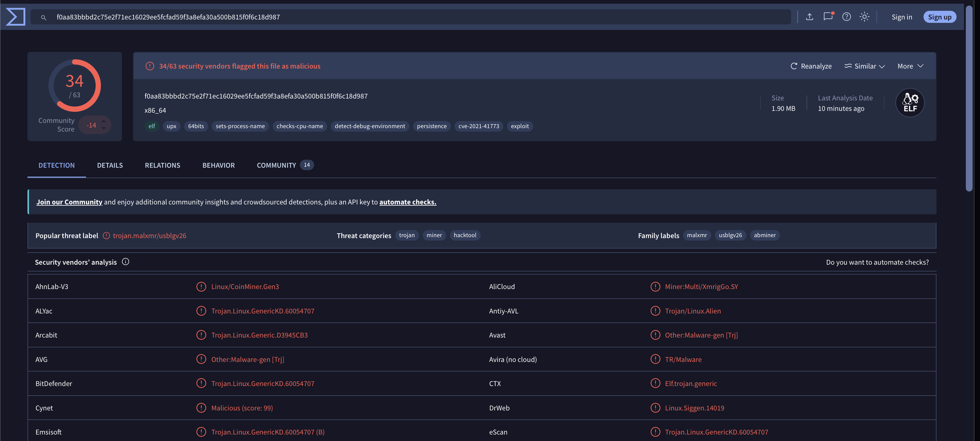Click the Antiy-AVL detection alert icon
Screen dimensions: 980x441
[x=655, y=311]
